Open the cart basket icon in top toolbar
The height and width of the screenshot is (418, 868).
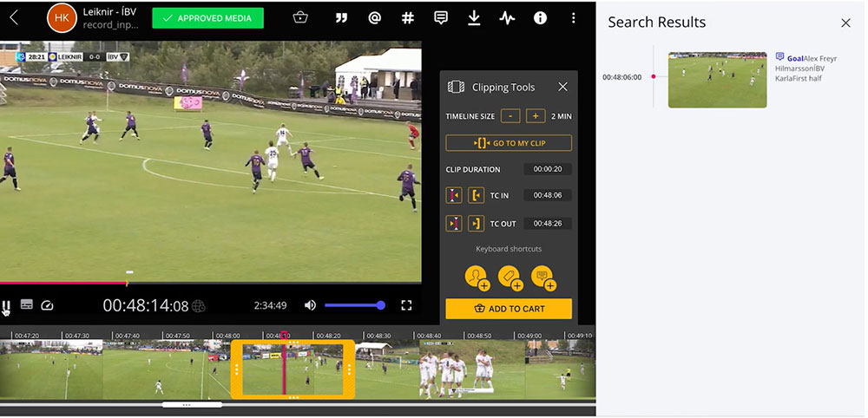click(300, 17)
